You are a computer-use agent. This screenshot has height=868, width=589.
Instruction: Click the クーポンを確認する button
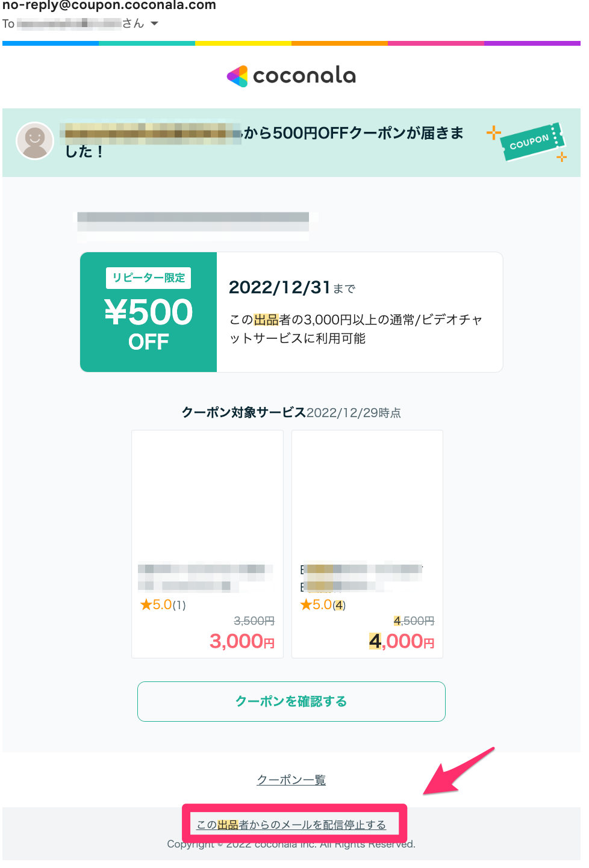(291, 701)
